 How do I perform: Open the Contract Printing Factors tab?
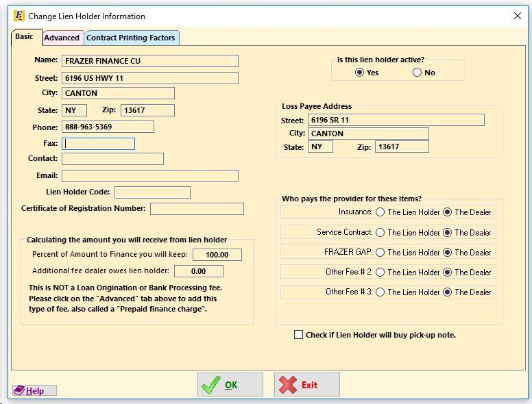pyautogui.click(x=131, y=38)
